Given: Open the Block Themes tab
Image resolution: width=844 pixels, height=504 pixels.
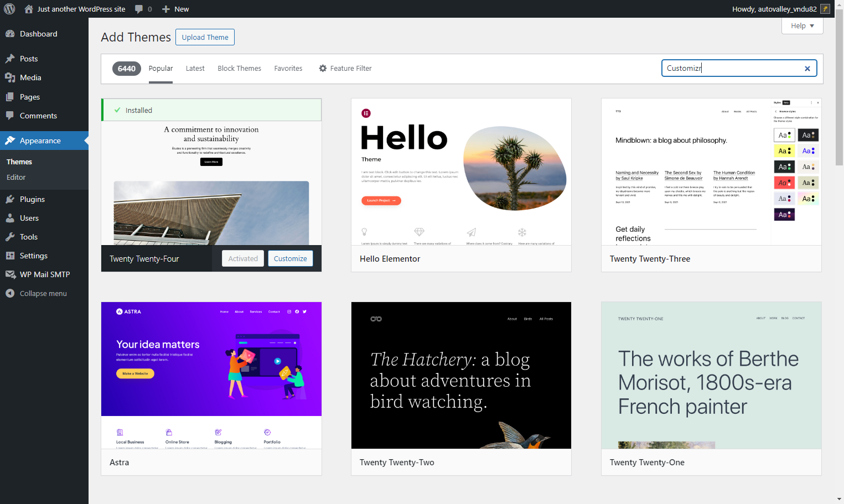Looking at the screenshot, I should coord(239,68).
